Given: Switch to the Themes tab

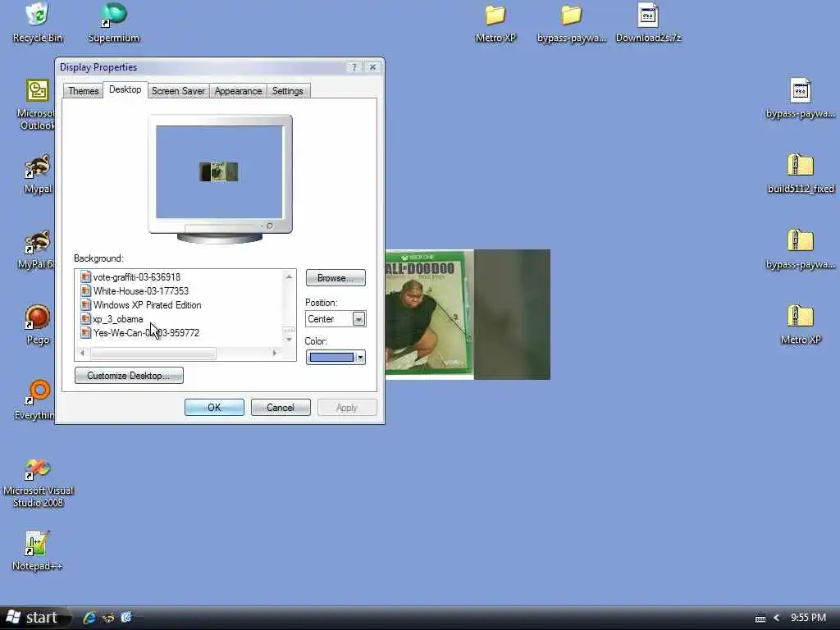Looking at the screenshot, I should 83,91.
